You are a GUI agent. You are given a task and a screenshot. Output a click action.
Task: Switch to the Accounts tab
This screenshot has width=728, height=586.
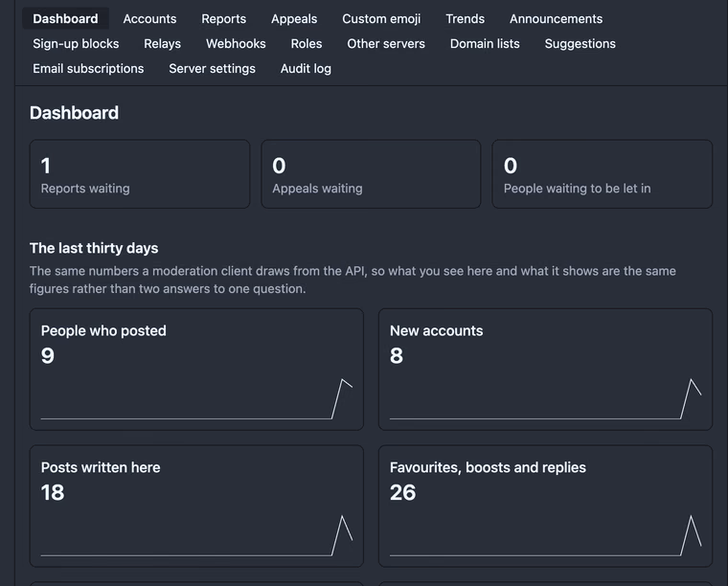pos(149,18)
